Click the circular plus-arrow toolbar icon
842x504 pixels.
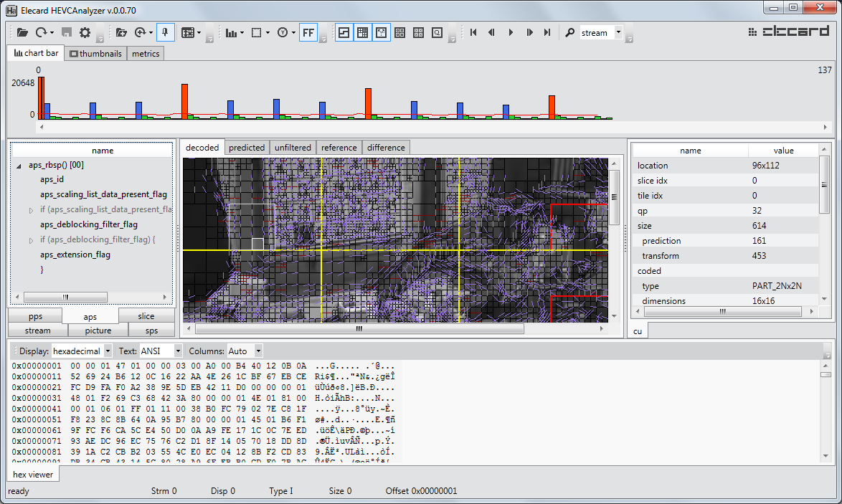(140, 33)
